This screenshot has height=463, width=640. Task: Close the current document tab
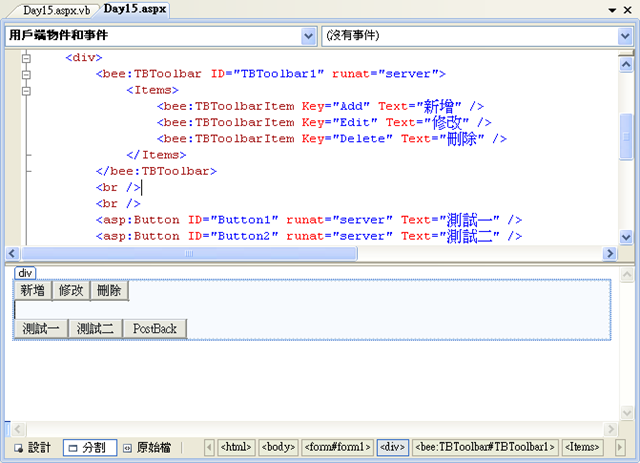coord(628,10)
